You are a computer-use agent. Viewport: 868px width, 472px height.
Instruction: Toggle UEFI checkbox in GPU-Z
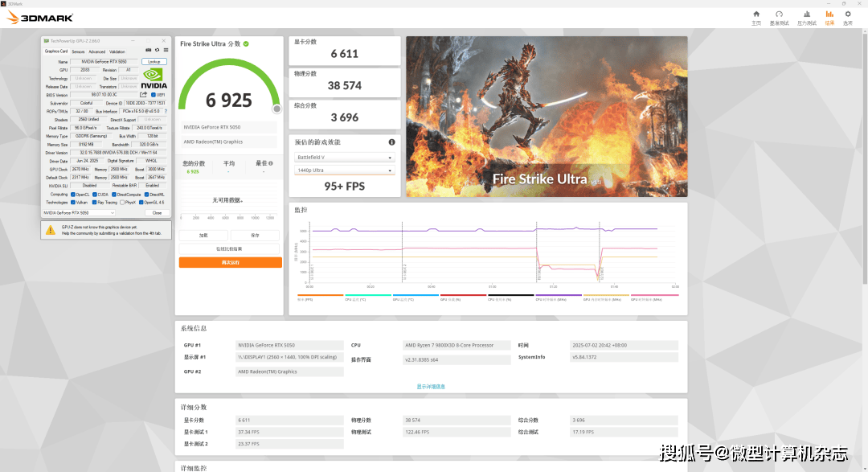pos(154,95)
